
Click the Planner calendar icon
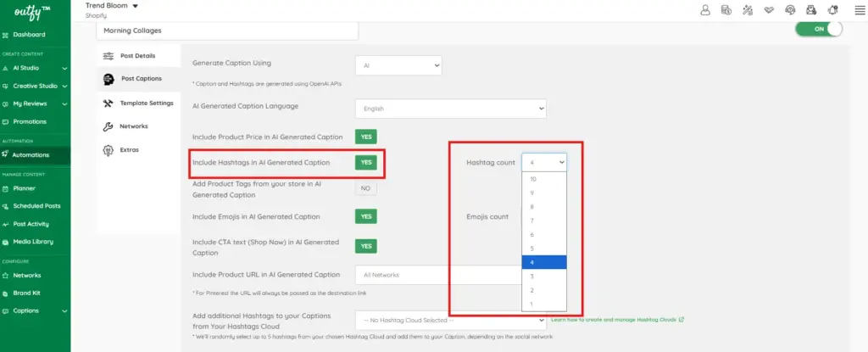click(6, 188)
